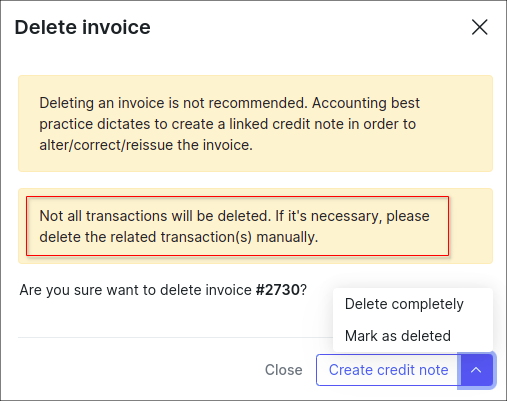Click the 'Not all transactions will be deleted' warning
507x401 pixels.
point(237,226)
